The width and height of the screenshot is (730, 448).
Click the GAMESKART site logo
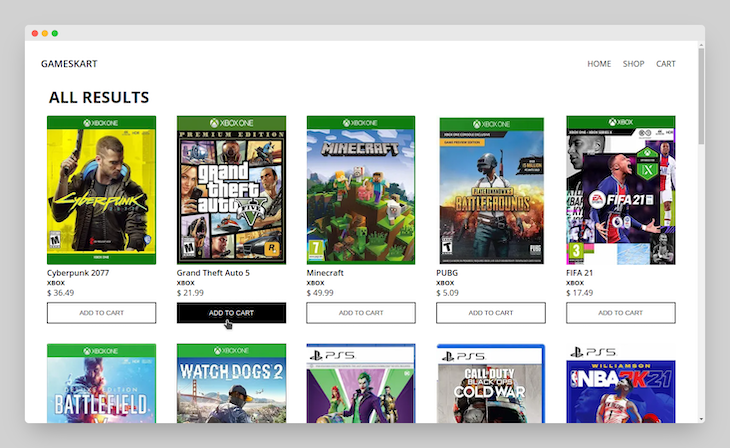click(x=69, y=64)
